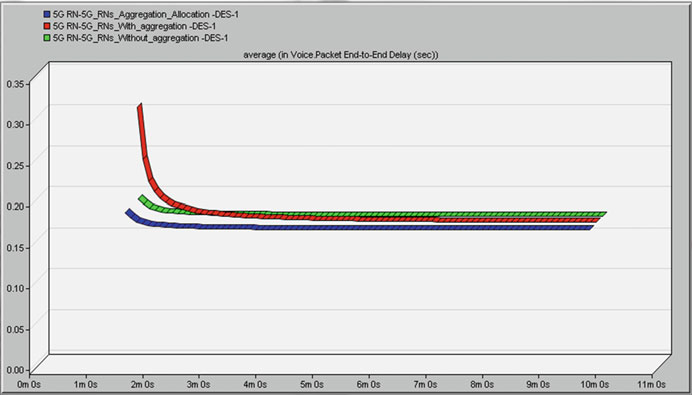Click the green Without_aggregation legend swatch
Image resolution: width=692 pixels, height=395 pixels.
[x=47, y=38]
